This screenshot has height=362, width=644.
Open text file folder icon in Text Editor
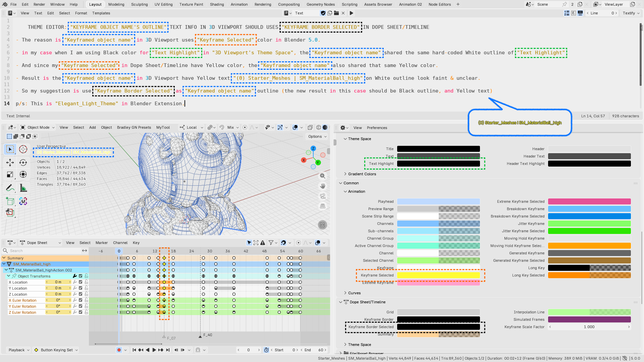pyautogui.click(x=336, y=13)
